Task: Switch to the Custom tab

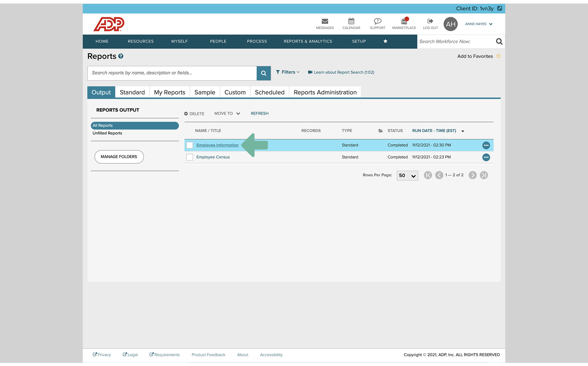Action: (235, 92)
